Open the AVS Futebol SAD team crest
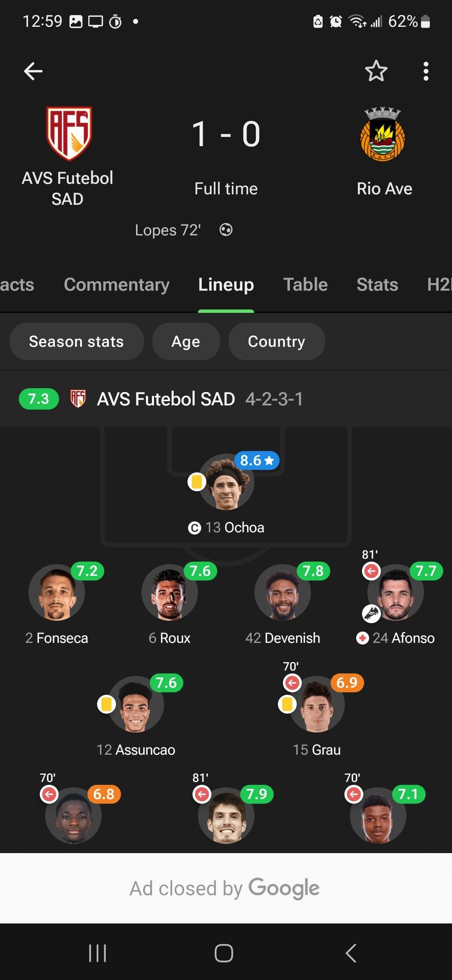This screenshot has width=452, height=980. click(x=69, y=133)
